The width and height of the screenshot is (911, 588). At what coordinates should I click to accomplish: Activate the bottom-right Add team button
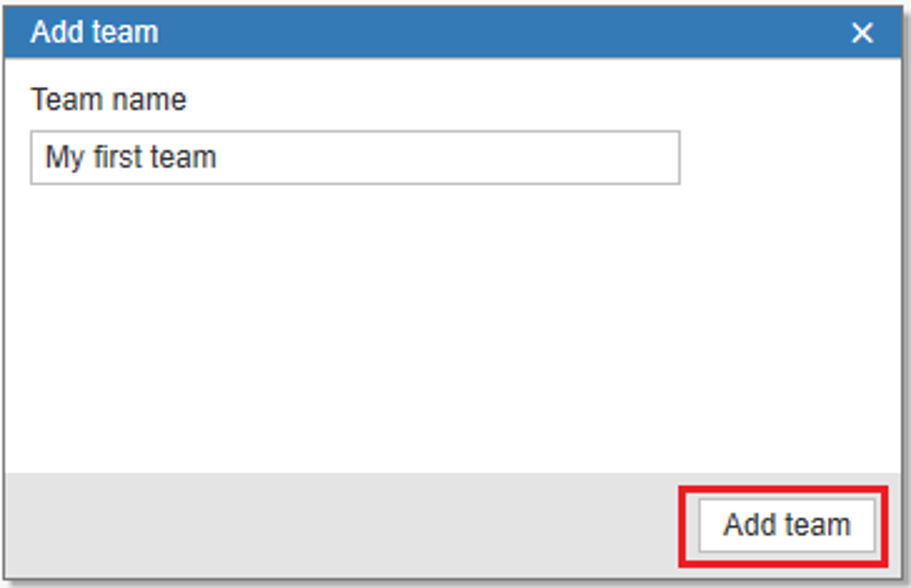point(786,525)
